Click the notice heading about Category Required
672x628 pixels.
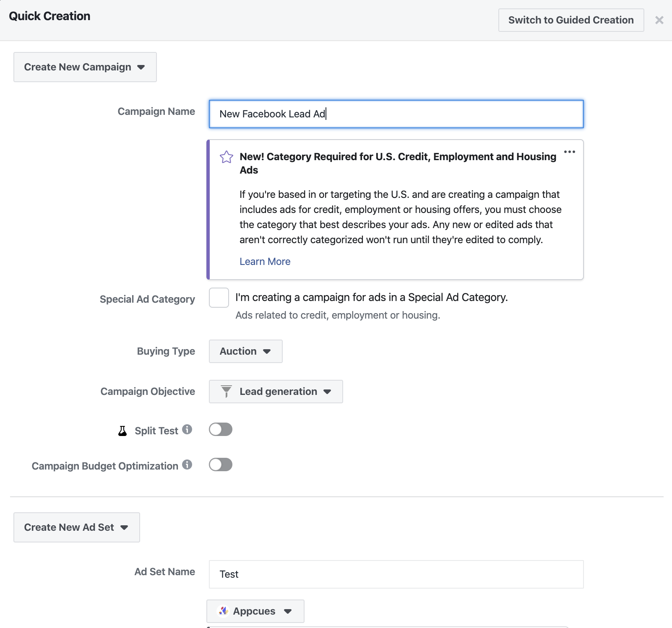pos(398,163)
